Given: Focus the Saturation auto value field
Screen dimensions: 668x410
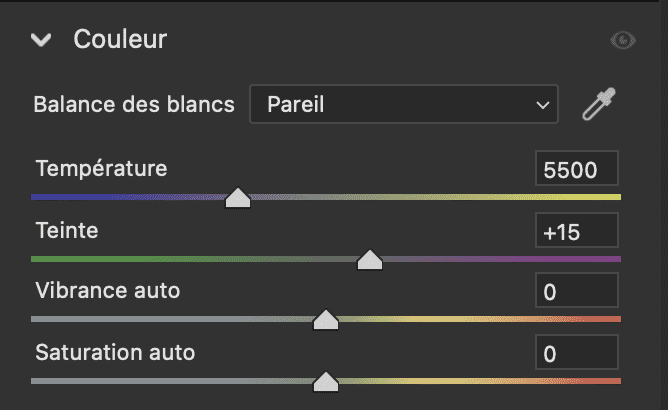Looking at the screenshot, I should coord(576,353).
